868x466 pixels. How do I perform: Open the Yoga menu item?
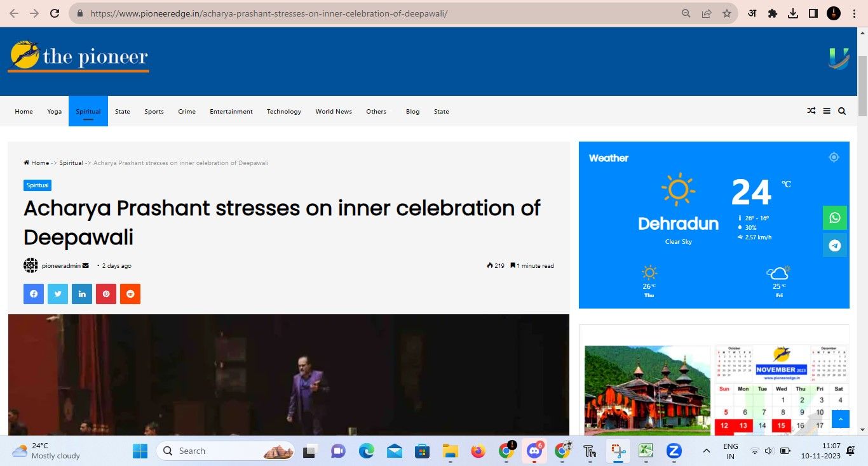pyautogui.click(x=55, y=112)
